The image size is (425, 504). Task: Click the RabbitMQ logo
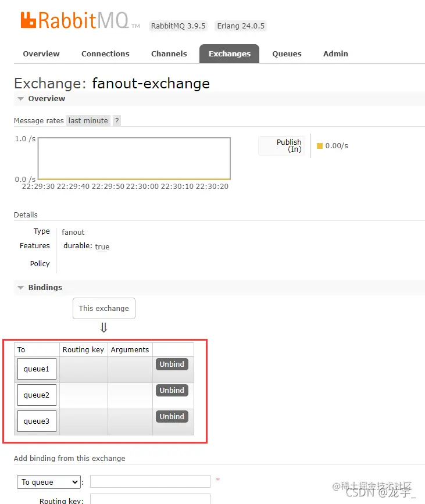click(x=80, y=20)
